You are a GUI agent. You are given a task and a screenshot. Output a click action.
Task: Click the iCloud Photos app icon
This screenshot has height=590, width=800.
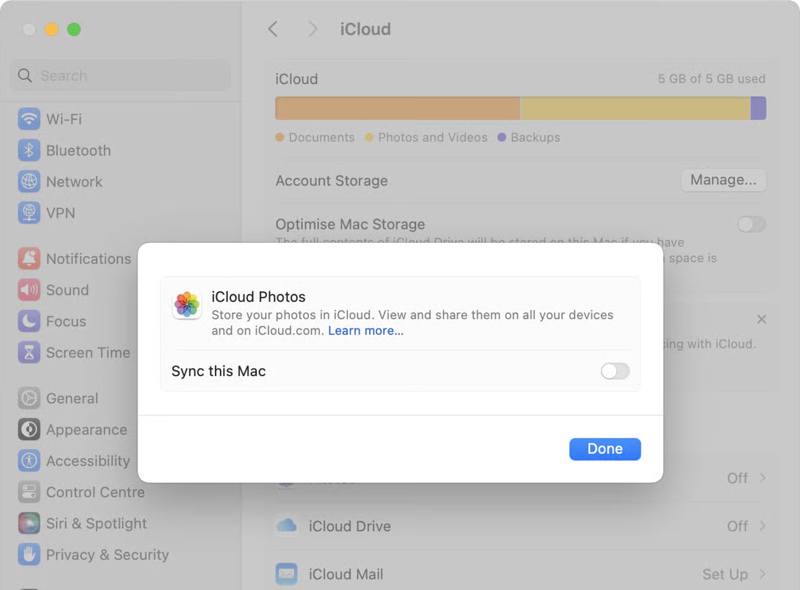[187, 305]
